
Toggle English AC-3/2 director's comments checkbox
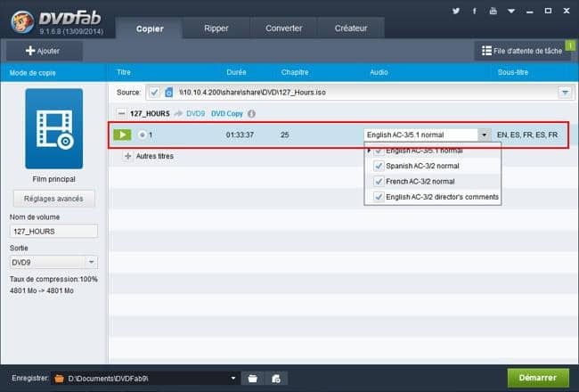tap(379, 197)
